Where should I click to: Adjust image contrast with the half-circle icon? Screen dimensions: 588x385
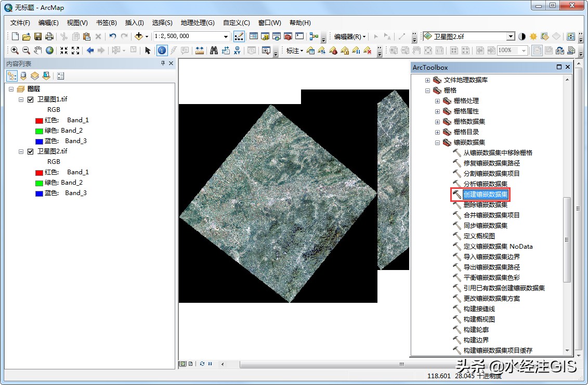522,36
